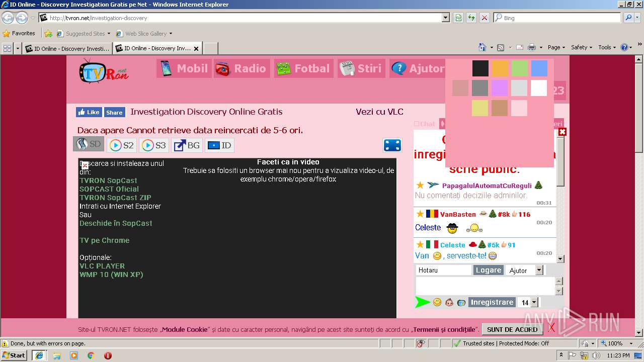Image resolution: width=644 pixels, height=362 pixels.
Task: Select the ID stream source
Action: click(x=220, y=145)
